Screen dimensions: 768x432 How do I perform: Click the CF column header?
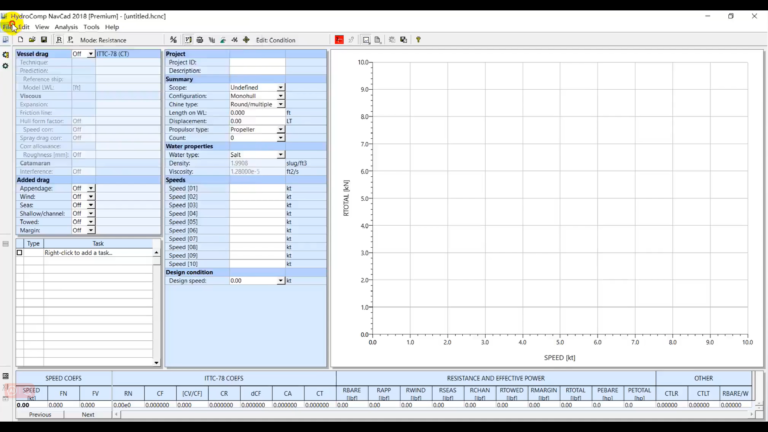tap(160, 393)
